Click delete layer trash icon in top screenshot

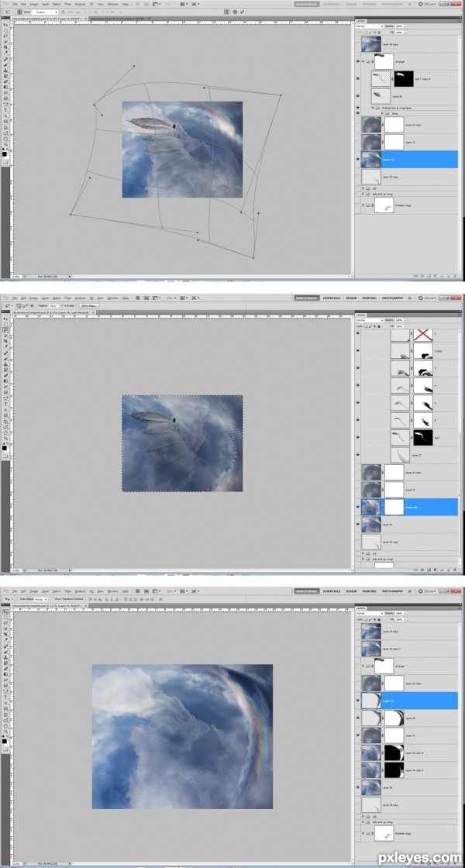[455, 276]
